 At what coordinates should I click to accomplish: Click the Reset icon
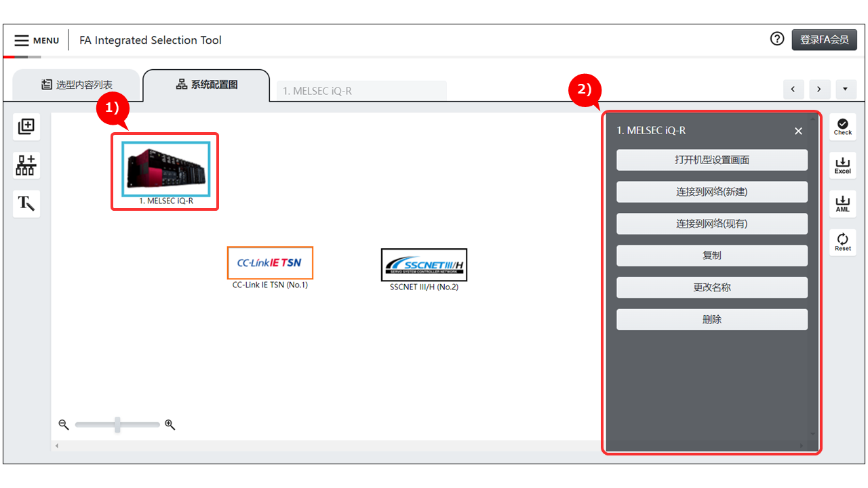tap(842, 242)
